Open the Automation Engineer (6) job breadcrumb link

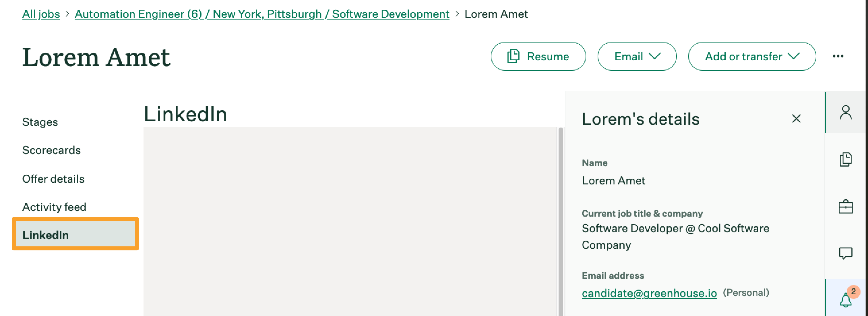[x=262, y=14]
